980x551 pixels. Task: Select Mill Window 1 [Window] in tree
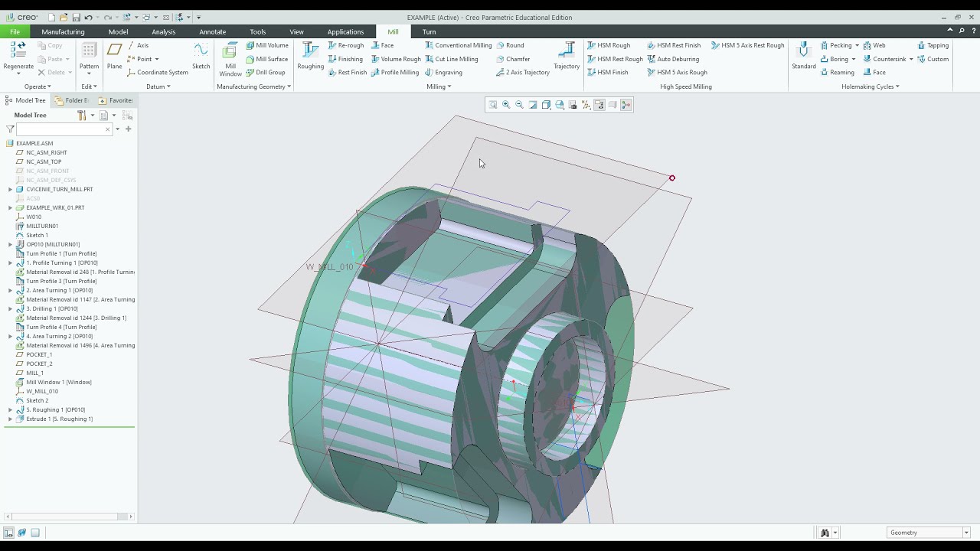pos(53,382)
